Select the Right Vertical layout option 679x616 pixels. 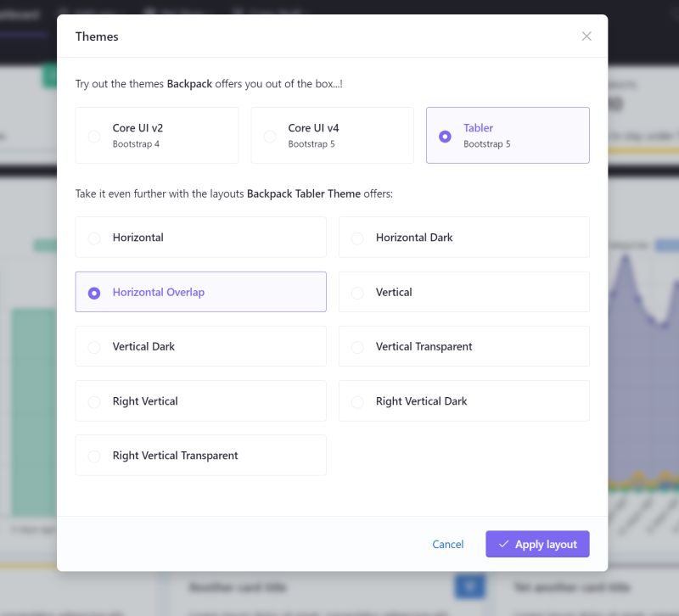point(94,400)
